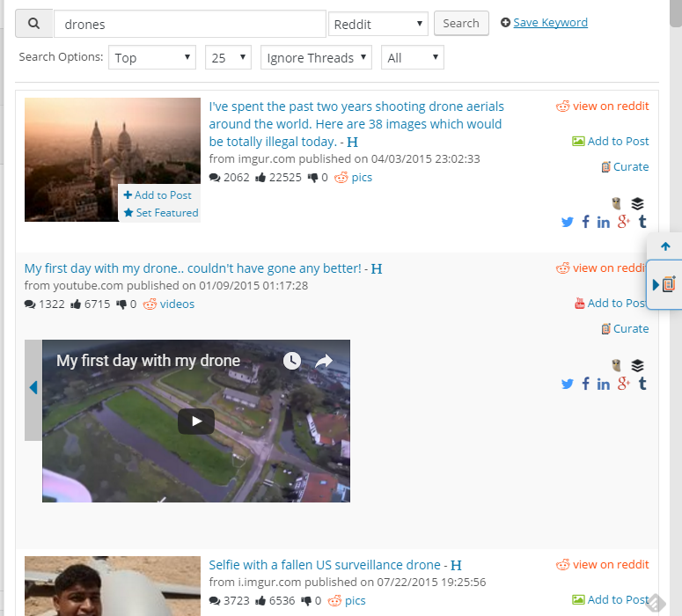
Task: Click Add to Post beside drone aerials result
Action: click(x=610, y=141)
